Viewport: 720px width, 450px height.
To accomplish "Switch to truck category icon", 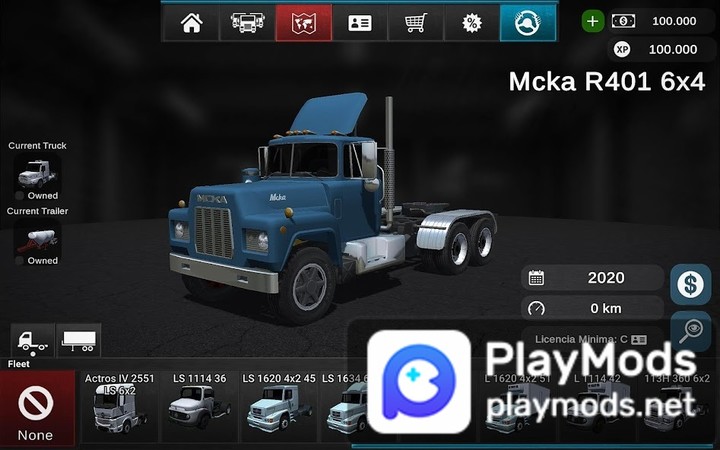I will [33, 341].
